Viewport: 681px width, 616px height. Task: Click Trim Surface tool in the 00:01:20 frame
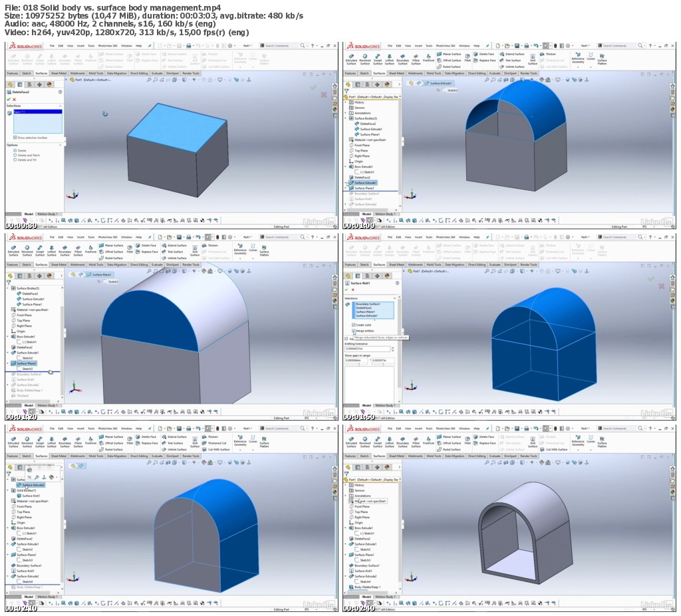pos(172,252)
